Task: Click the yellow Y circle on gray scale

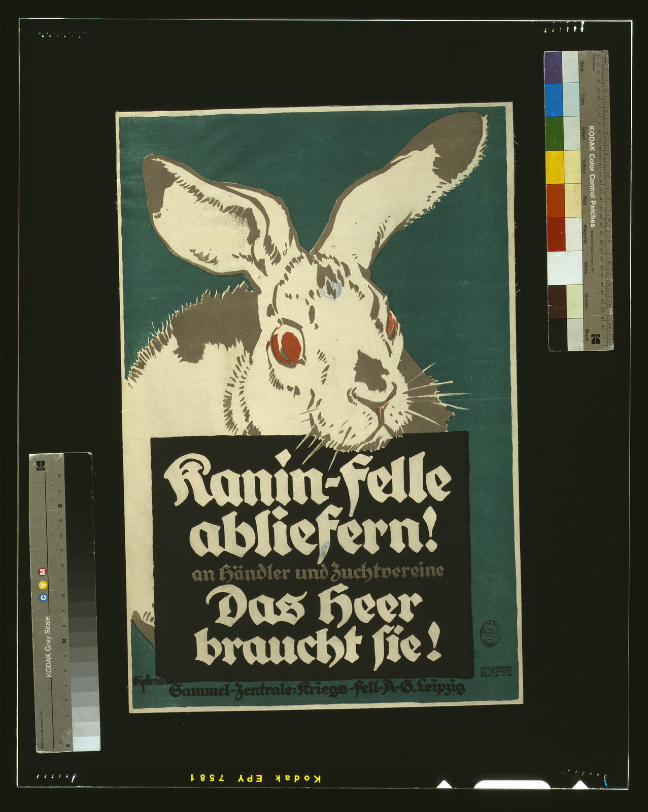Action: click(43, 585)
